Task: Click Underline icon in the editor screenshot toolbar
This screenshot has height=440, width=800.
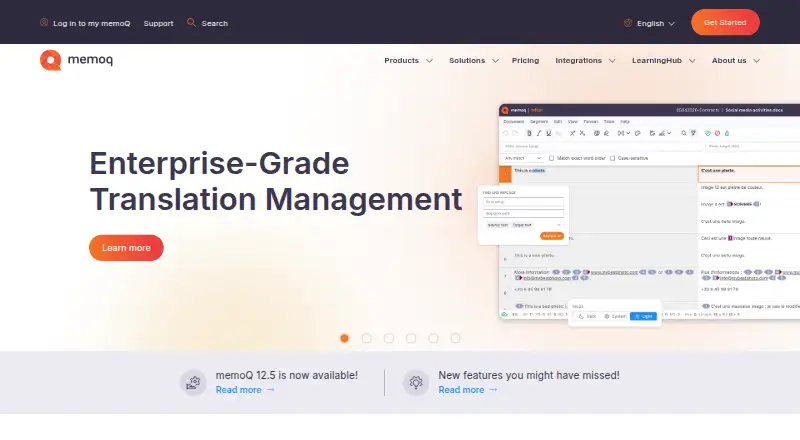Action: coord(548,133)
